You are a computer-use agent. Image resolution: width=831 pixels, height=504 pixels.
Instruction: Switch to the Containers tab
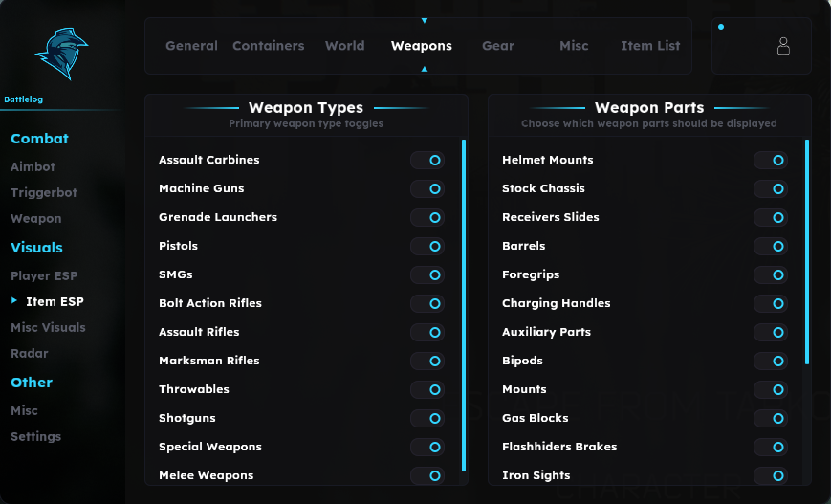(268, 46)
